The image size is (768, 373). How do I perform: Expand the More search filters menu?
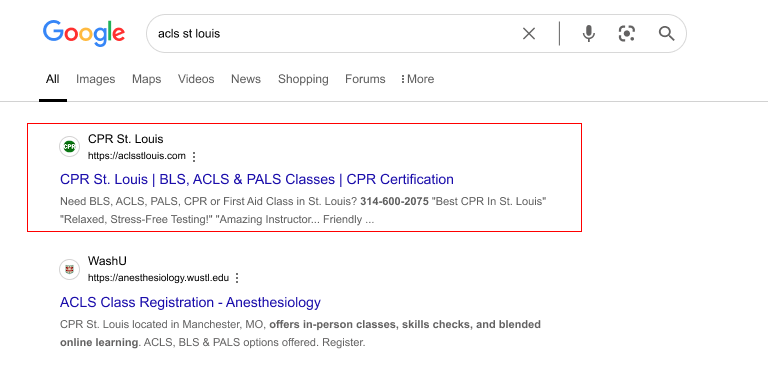click(x=417, y=79)
